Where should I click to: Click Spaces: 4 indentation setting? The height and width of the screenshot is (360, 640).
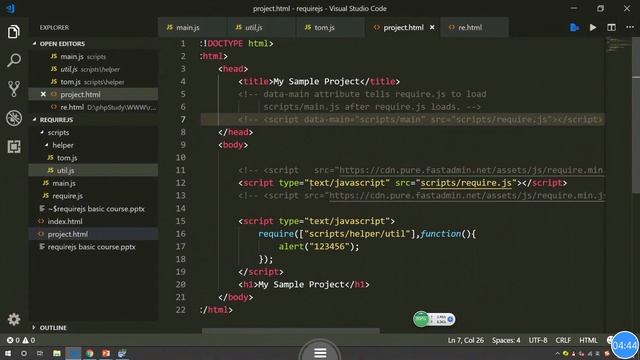[506, 340]
